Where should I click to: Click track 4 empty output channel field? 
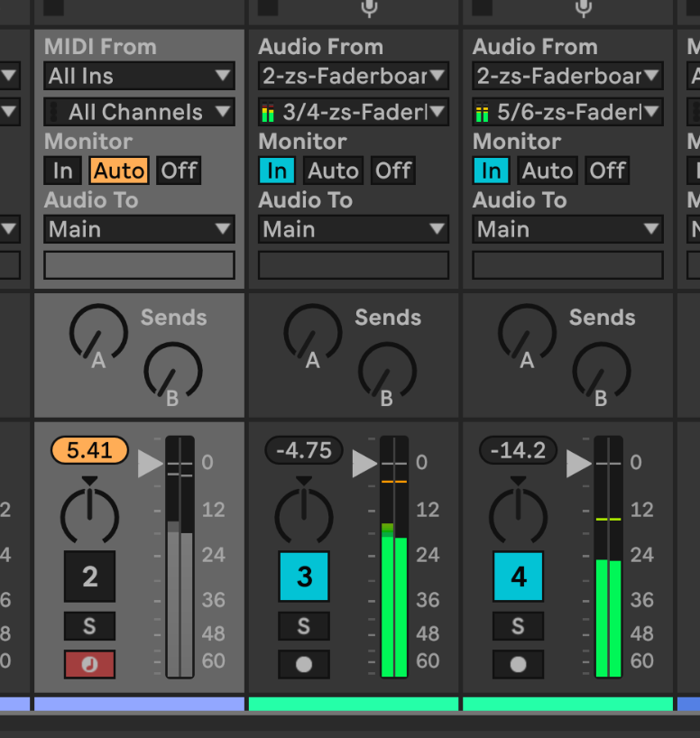pos(567,265)
